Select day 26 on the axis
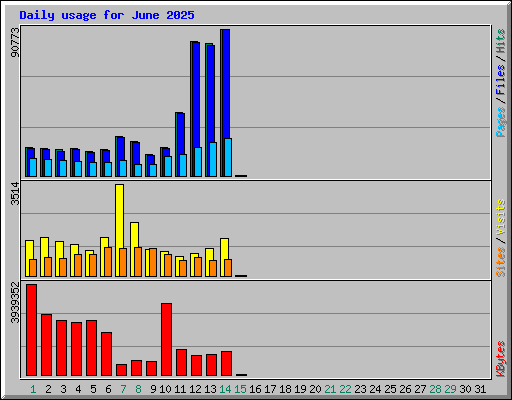 (405, 389)
